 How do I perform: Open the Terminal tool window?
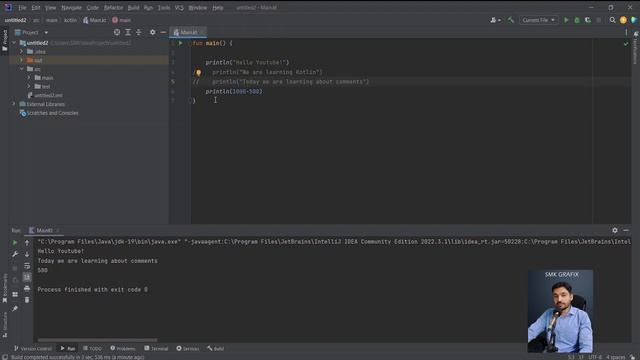(x=156, y=349)
